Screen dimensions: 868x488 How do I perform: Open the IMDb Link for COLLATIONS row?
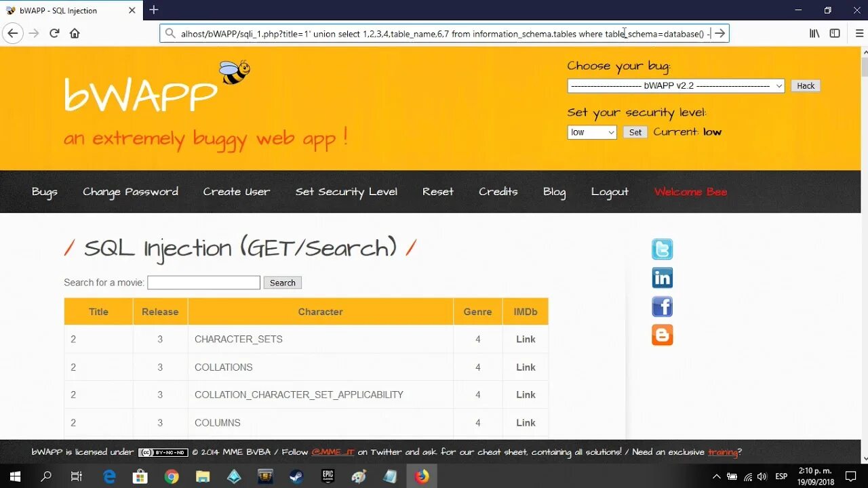[x=526, y=367]
